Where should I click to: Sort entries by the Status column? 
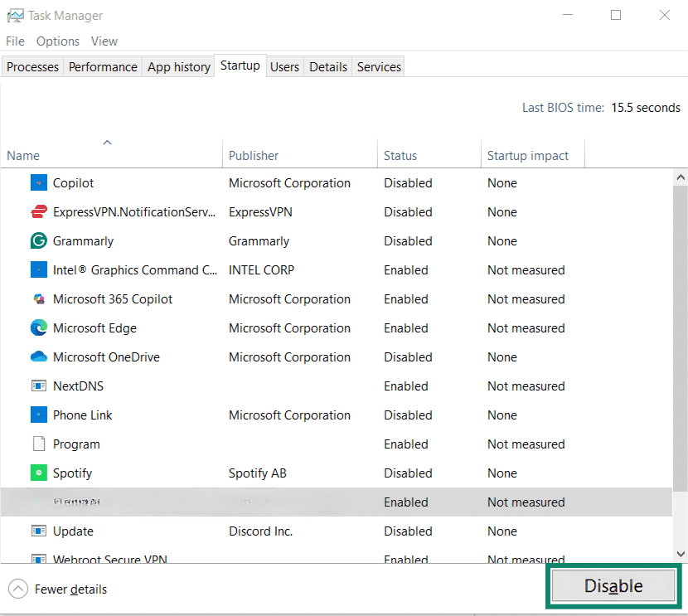click(400, 155)
